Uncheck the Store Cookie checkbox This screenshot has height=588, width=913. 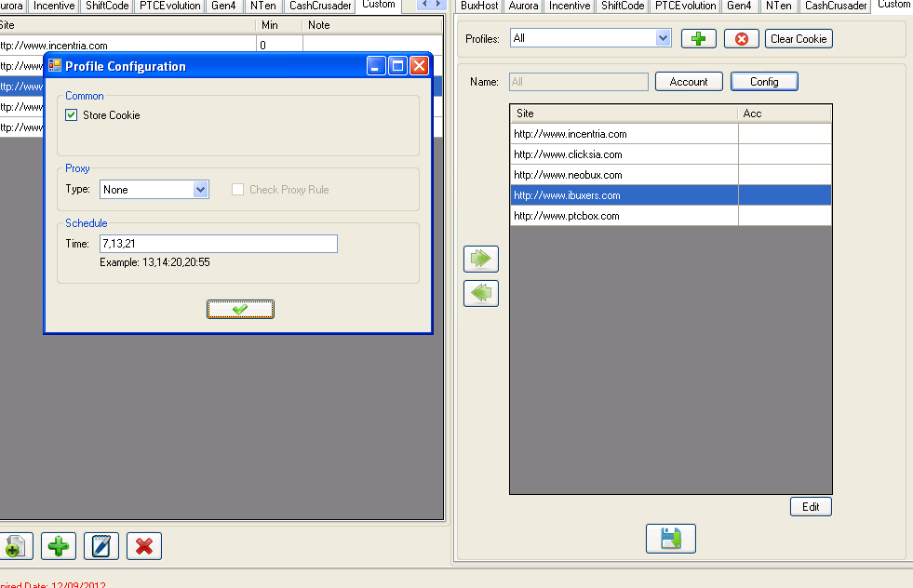point(71,115)
